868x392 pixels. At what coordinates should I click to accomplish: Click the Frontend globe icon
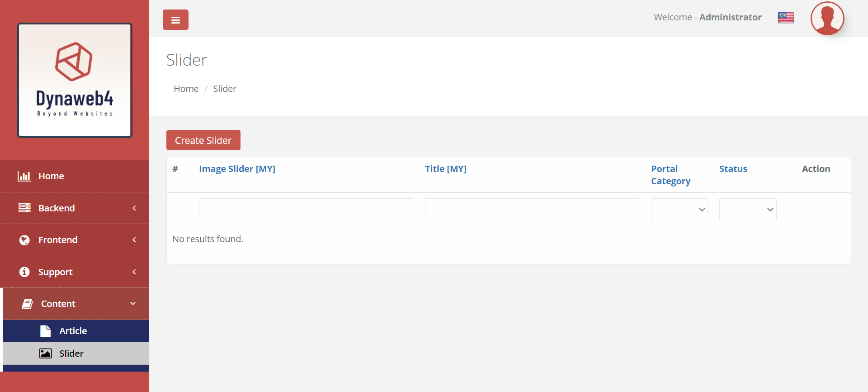(24, 240)
